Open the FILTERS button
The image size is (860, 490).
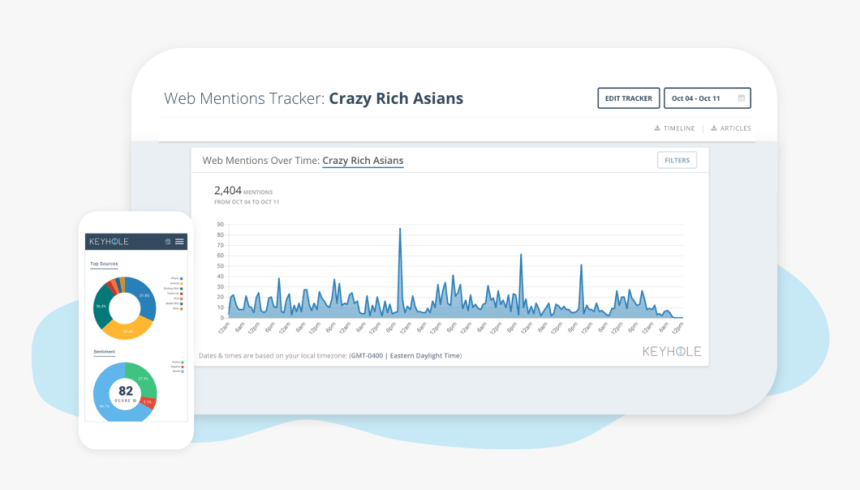pos(677,160)
